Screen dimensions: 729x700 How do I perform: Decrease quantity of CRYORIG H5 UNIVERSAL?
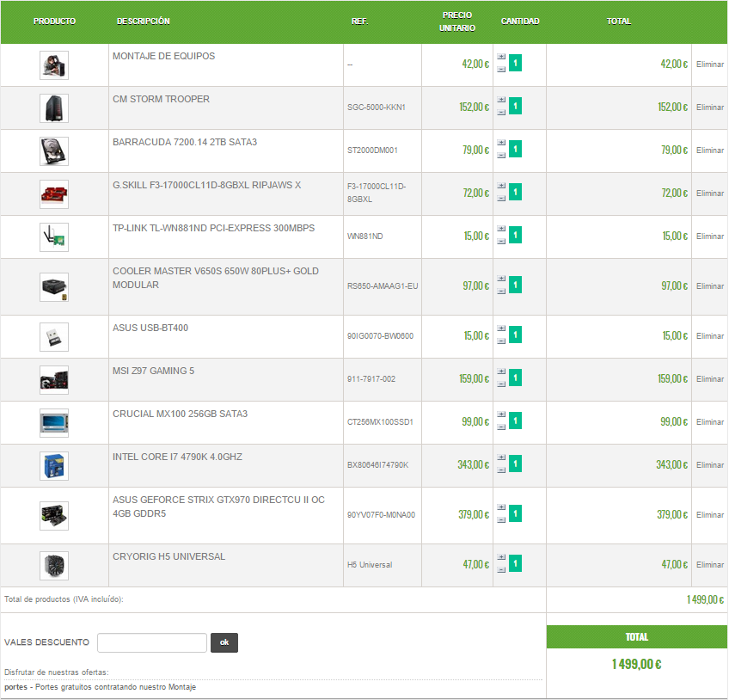pos(501,570)
